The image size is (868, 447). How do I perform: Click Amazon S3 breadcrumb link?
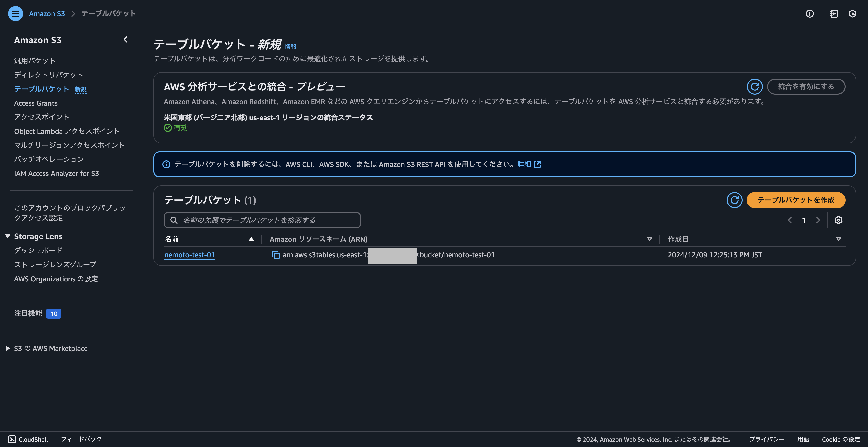pos(47,14)
